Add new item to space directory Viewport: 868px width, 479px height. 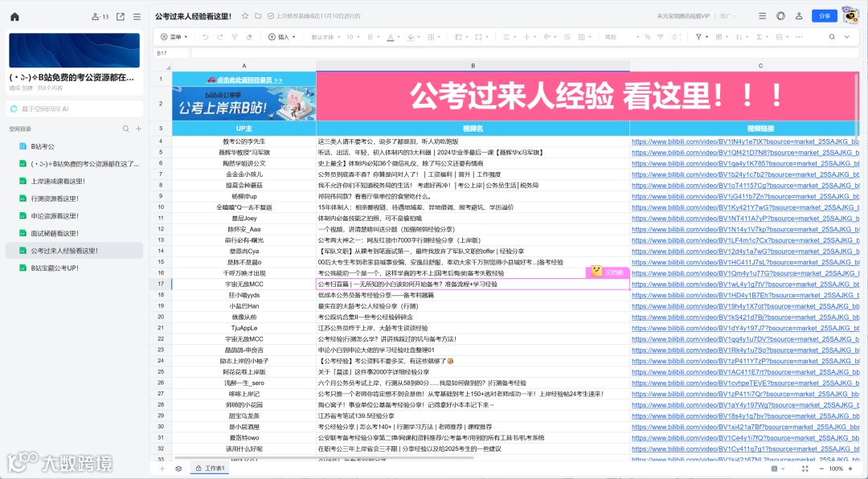pos(139,129)
